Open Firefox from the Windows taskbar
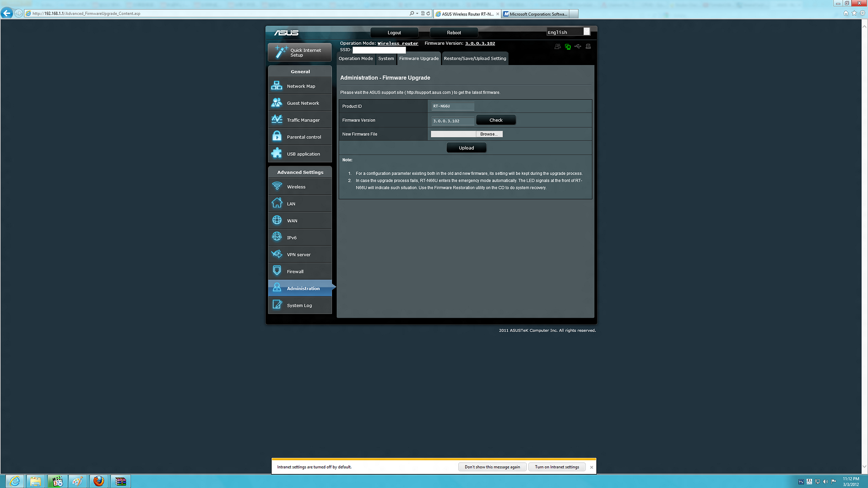 pyautogui.click(x=99, y=481)
